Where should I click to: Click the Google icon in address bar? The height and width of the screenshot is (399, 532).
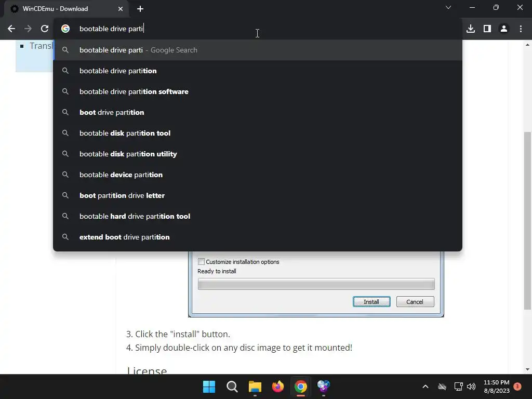pos(65,29)
